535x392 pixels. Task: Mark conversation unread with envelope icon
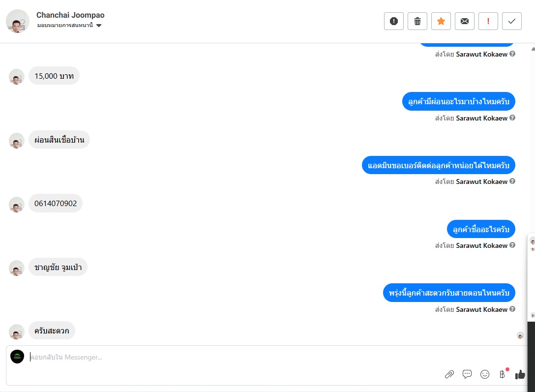[465, 21]
